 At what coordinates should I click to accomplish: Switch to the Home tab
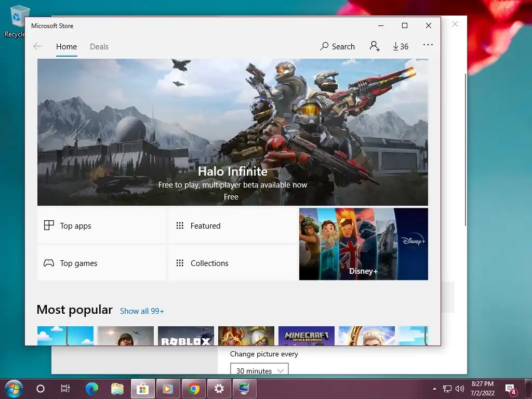66,47
